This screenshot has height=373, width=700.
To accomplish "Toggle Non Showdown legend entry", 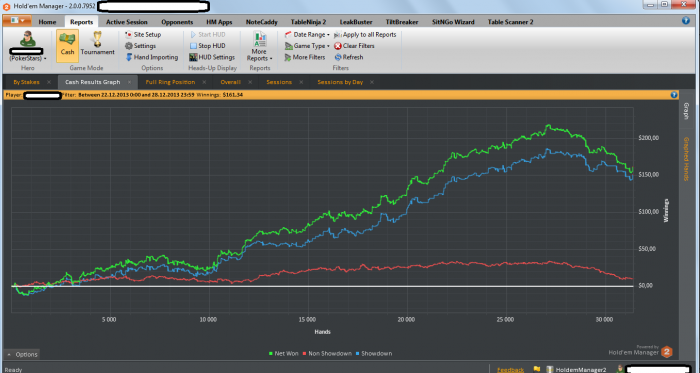I will [327, 353].
